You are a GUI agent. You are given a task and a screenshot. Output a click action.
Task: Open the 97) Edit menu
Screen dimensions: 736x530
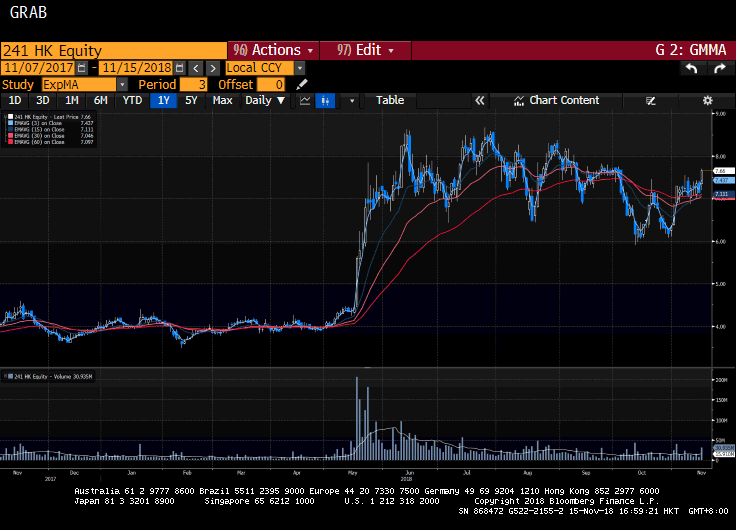pos(365,50)
